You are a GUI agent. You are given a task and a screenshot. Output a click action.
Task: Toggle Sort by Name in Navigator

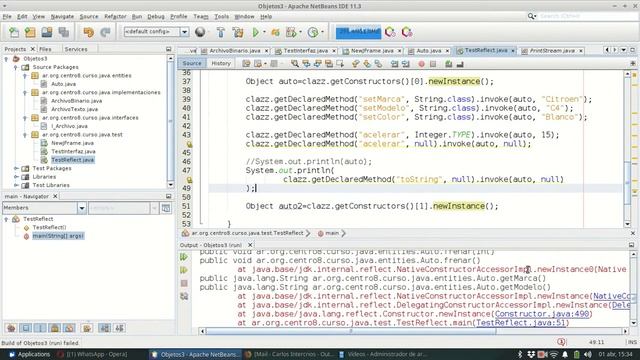[104, 328]
